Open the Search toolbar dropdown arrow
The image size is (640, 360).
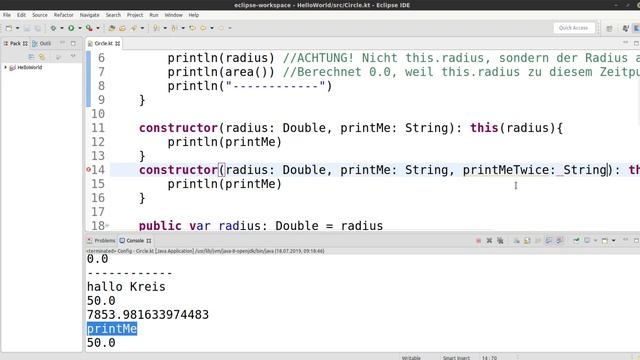click(142, 28)
